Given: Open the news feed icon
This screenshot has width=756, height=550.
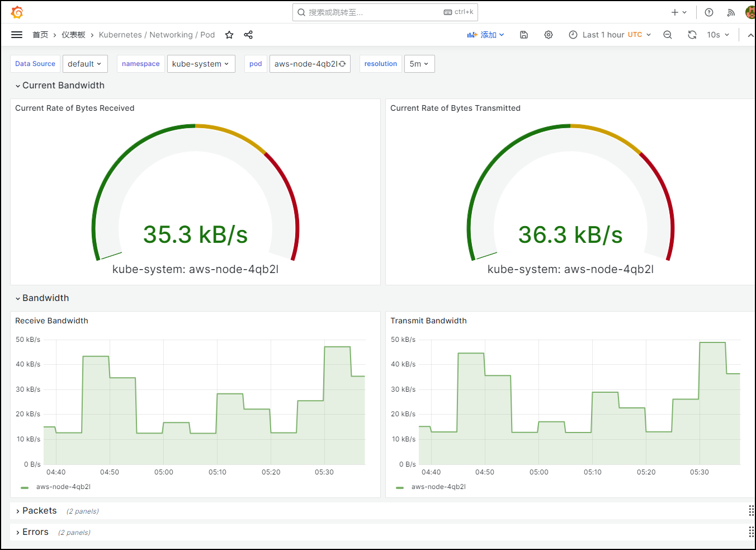Looking at the screenshot, I should pos(731,12).
